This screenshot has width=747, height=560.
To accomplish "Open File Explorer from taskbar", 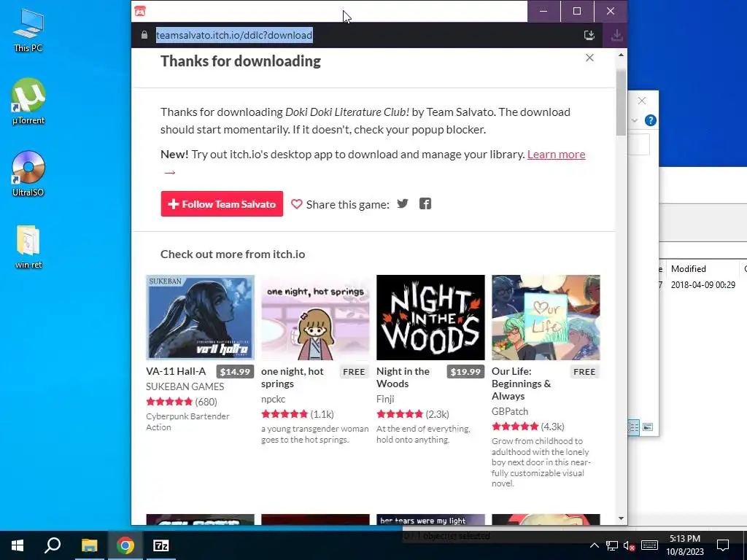I will tap(89, 545).
